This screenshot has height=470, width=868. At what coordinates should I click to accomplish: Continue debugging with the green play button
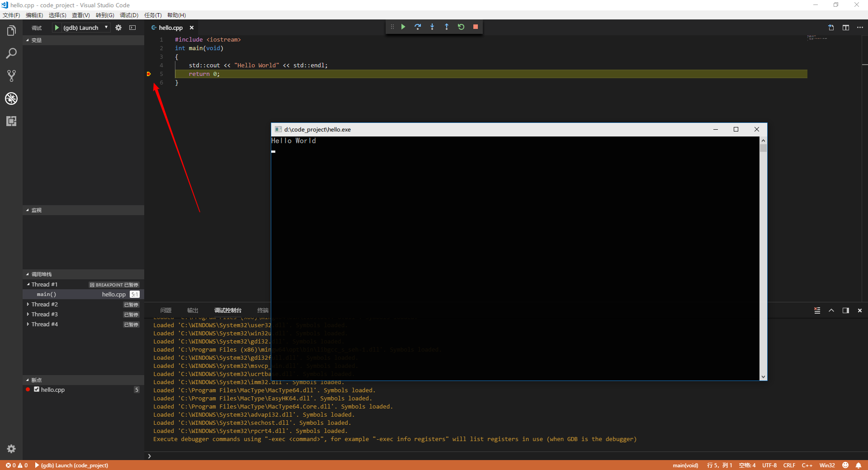[403, 27]
